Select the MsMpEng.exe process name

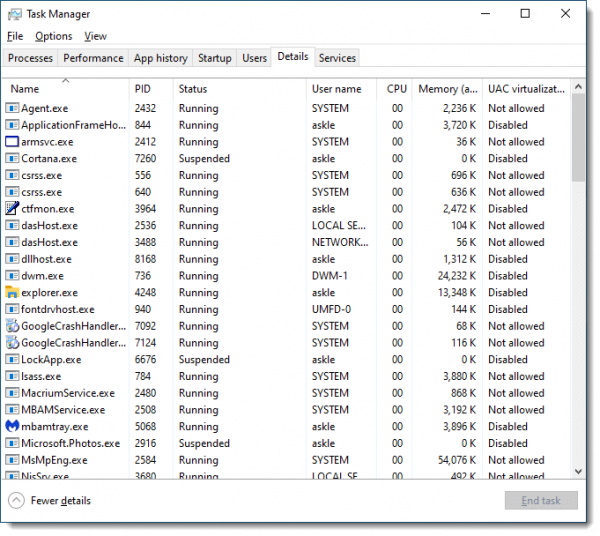point(54,460)
